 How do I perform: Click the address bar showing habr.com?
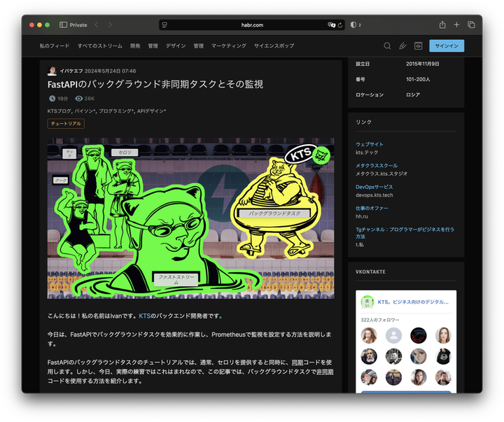252,24
